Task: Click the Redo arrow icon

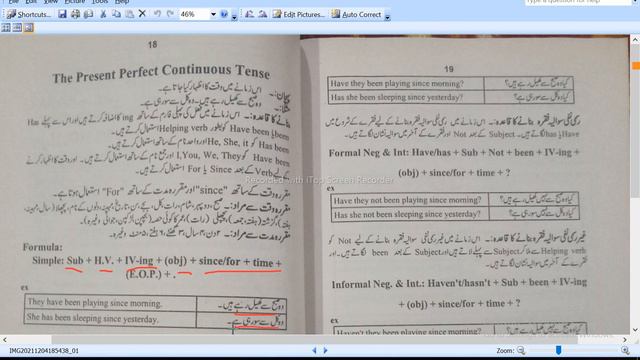Action: pos(170,14)
